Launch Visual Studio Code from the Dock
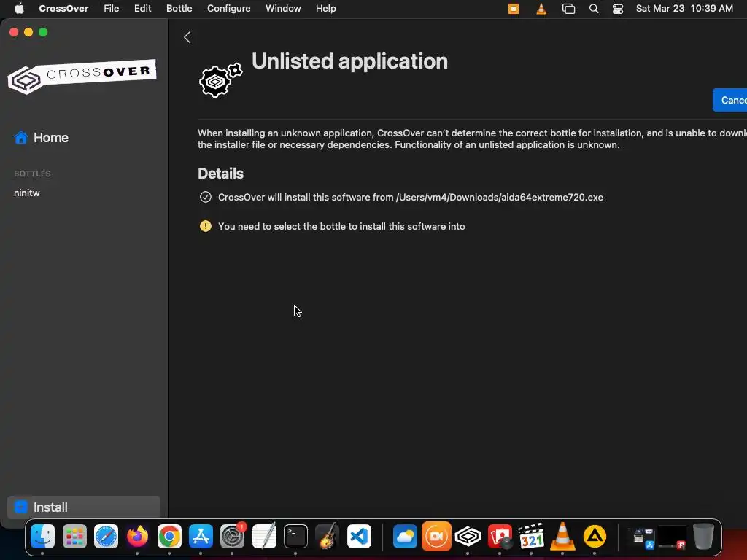This screenshot has height=560, width=747. (359, 537)
